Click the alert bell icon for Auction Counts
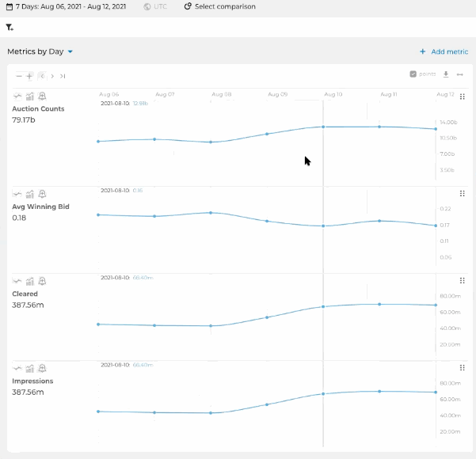Viewport: 476px width, 459px height. tap(42, 97)
